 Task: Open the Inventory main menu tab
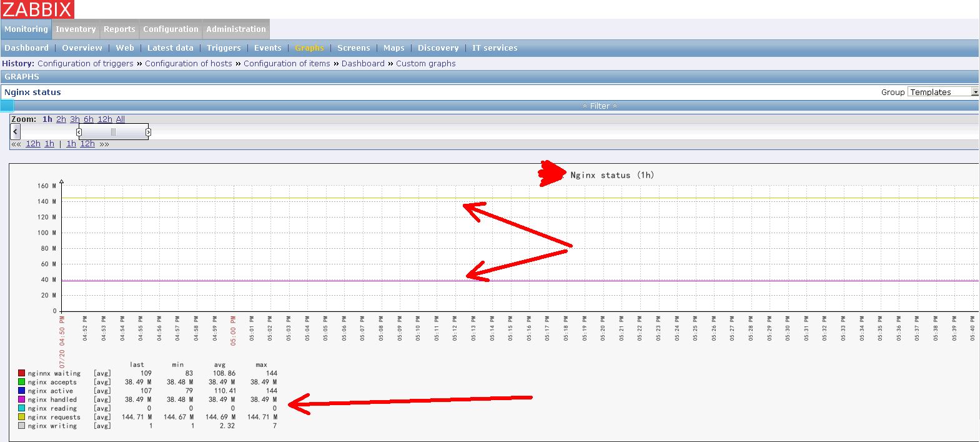[x=76, y=29]
